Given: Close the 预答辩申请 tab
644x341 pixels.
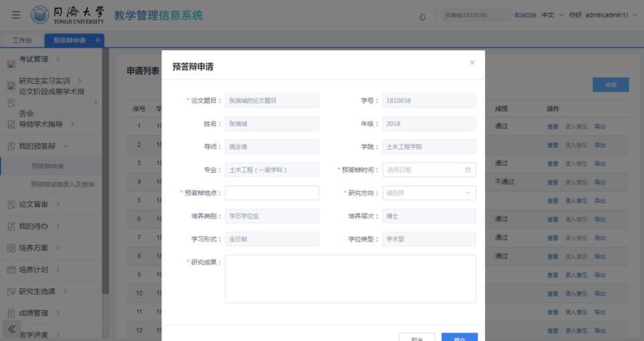Looking at the screenshot, I should [x=98, y=40].
